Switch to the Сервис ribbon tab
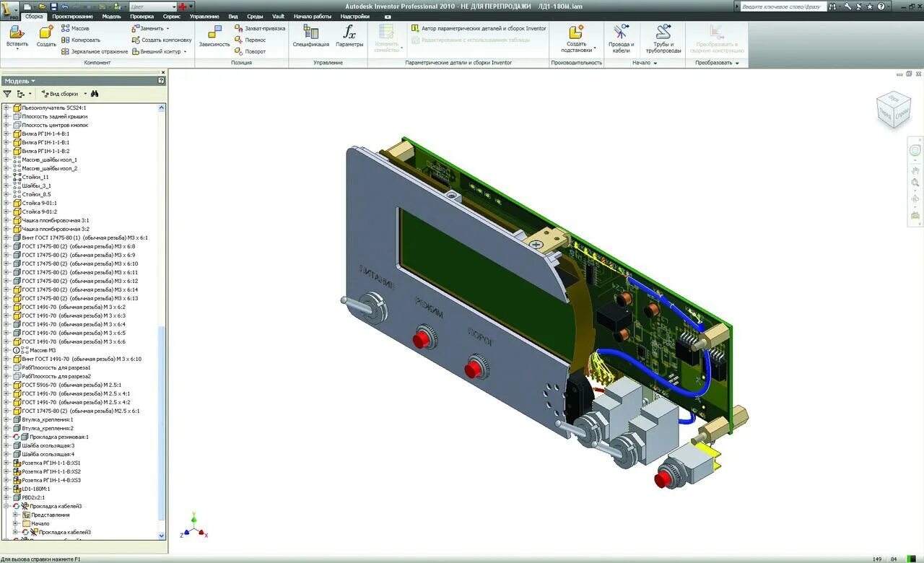 (x=172, y=16)
